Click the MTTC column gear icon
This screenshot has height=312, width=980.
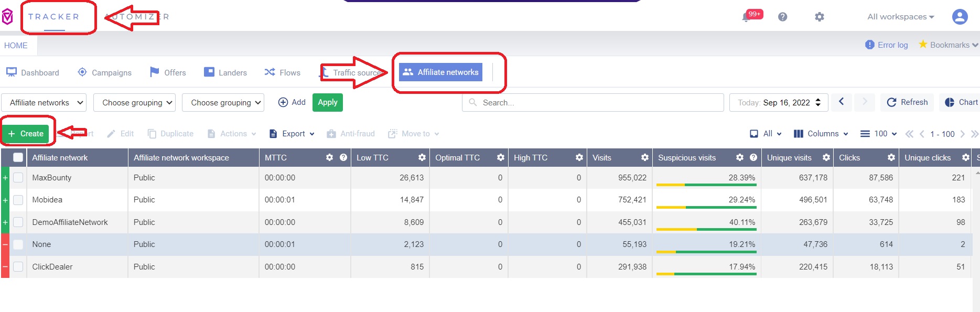(329, 157)
